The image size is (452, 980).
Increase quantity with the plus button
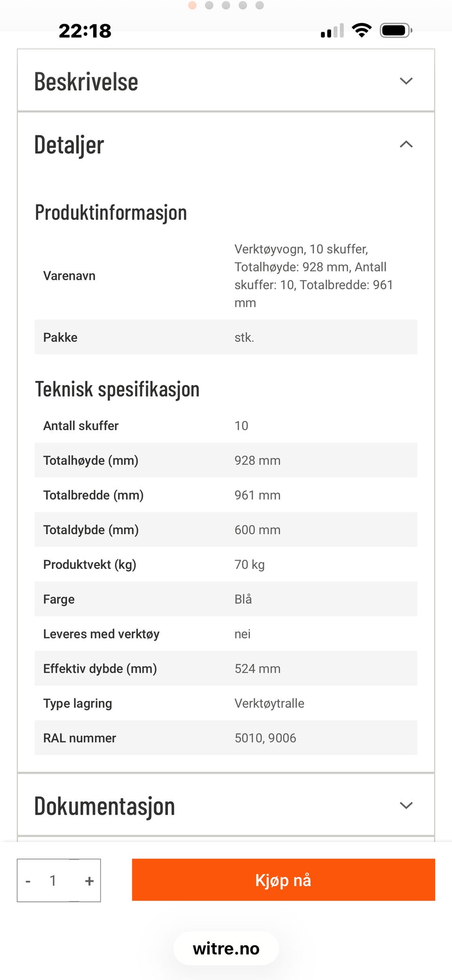click(89, 881)
